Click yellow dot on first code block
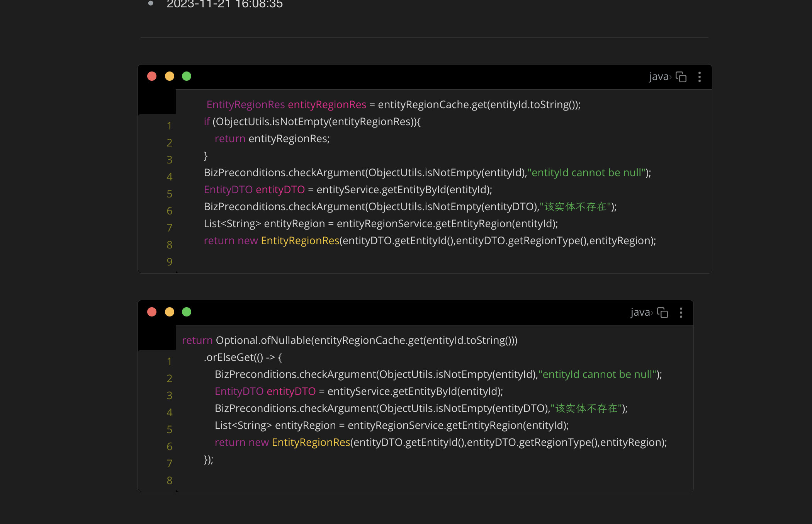 (x=170, y=76)
